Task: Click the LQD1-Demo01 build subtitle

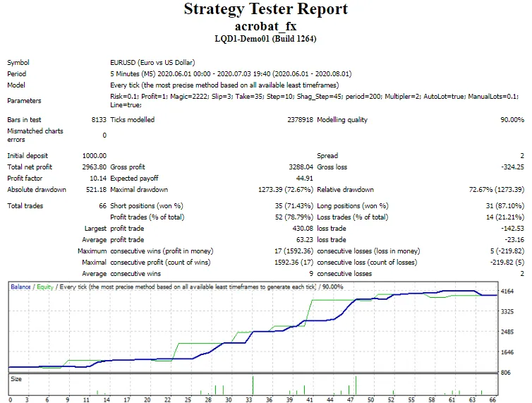Action: point(265,38)
